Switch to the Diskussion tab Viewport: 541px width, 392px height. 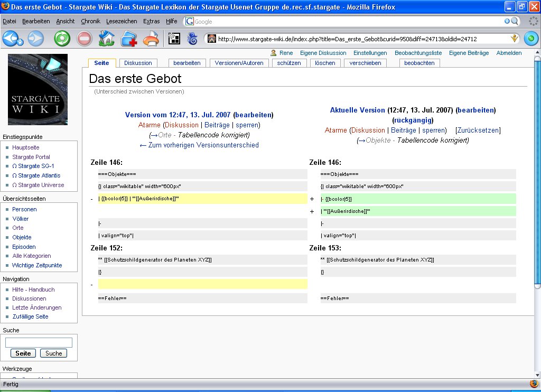pos(138,63)
